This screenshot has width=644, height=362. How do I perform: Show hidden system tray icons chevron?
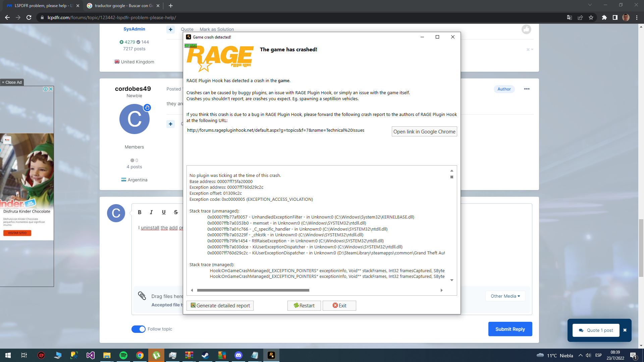[580, 355]
